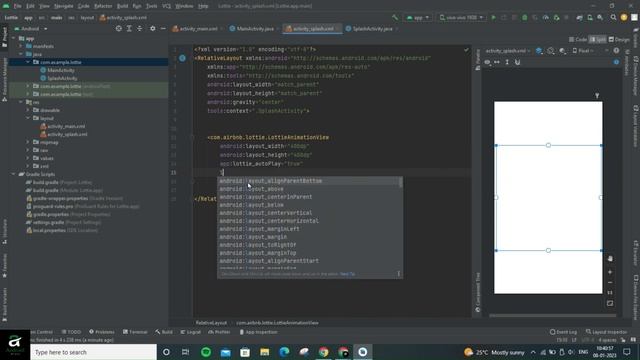The image size is (640, 360).
Task: Click the autocomplete popup scrollbar
Action: point(401,182)
